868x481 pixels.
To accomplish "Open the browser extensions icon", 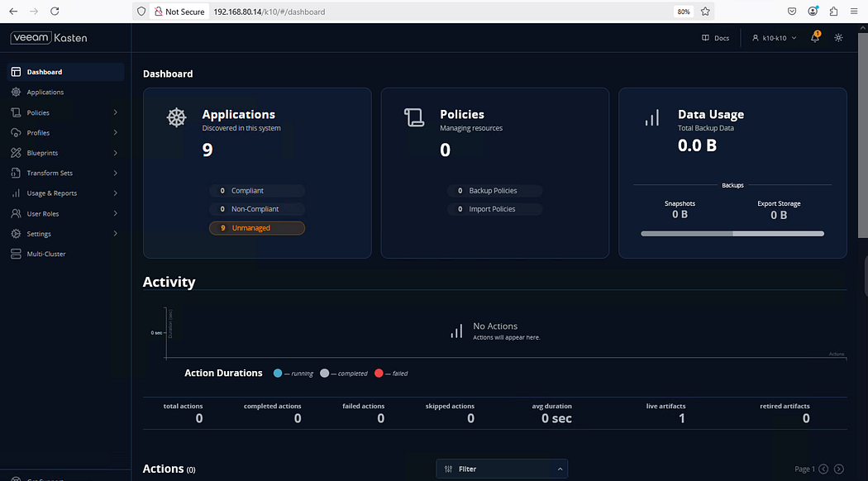I will pos(833,11).
